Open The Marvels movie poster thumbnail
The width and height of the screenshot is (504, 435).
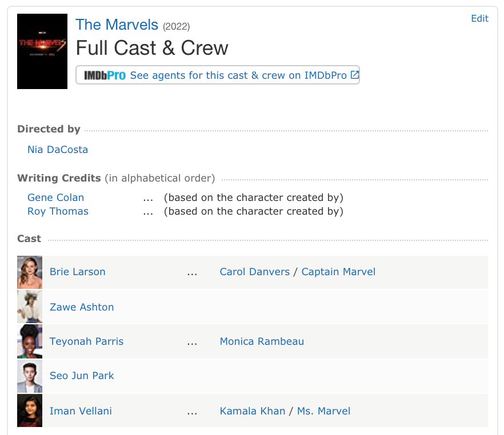click(42, 51)
